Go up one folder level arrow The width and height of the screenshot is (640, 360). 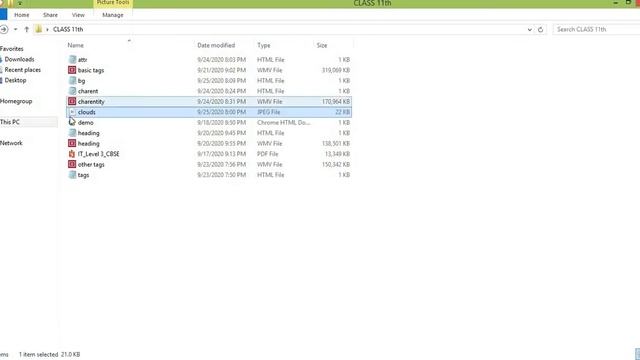point(27,29)
